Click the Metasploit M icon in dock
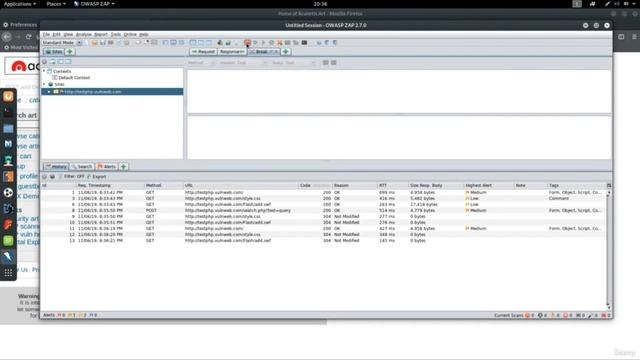This screenshot has width=640, height=360. pyautogui.click(x=8, y=144)
